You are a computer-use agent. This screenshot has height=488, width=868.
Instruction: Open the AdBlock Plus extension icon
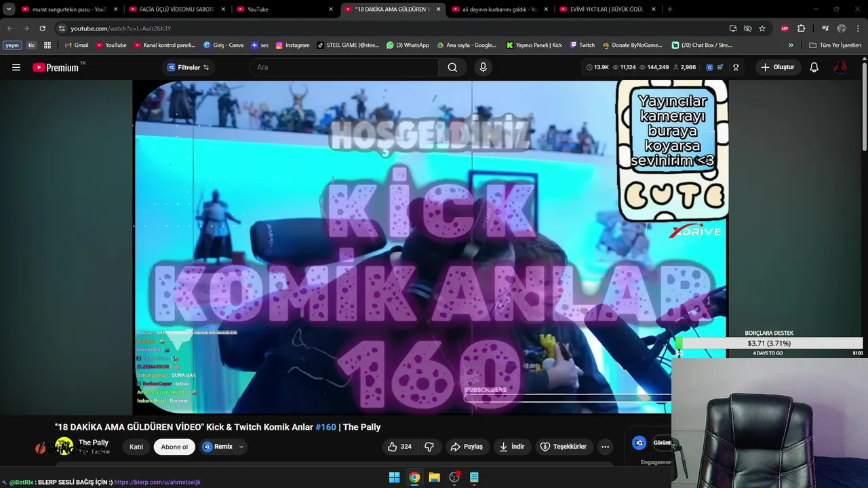pos(785,28)
